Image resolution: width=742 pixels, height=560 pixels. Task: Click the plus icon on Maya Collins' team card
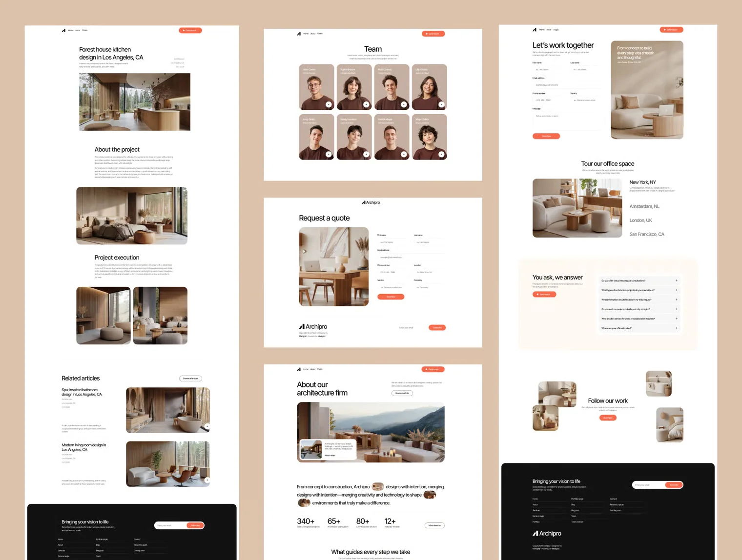click(x=442, y=154)
